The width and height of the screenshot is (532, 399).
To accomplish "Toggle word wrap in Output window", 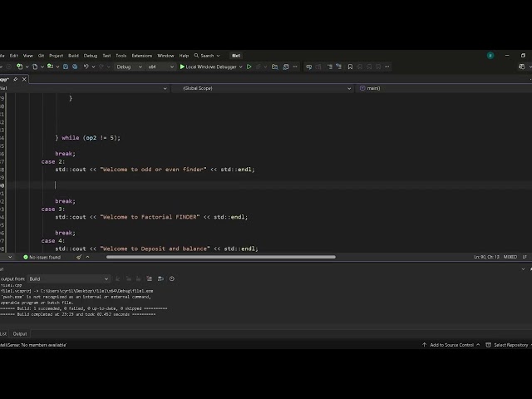I will pyautogui.click(x=160, y=279).
